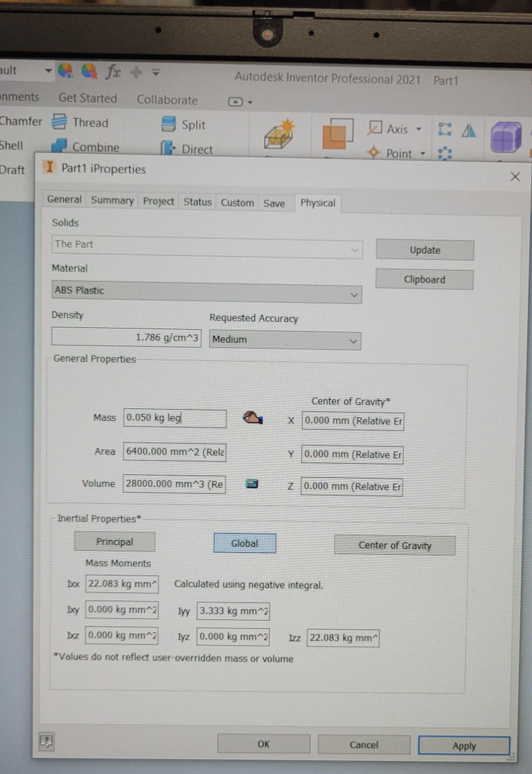Click the Update button
This screenshot has width=532, height=774.
click(x=425, y=250)
